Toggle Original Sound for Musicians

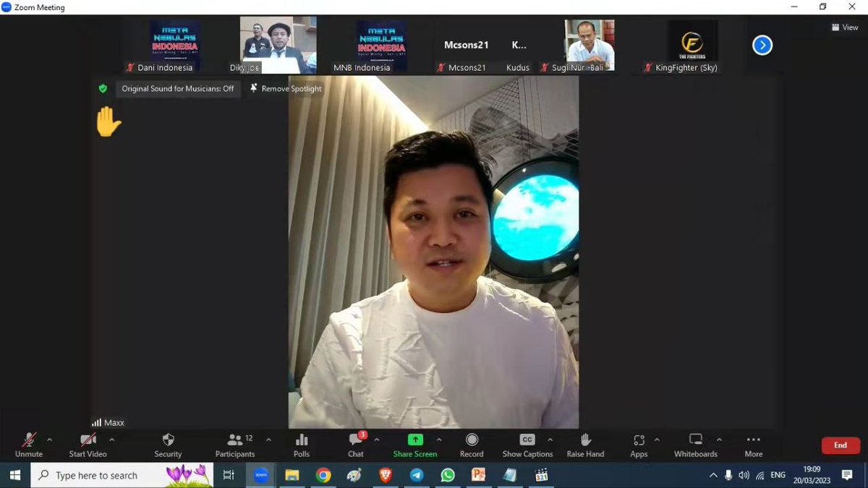tap(178, 89)
